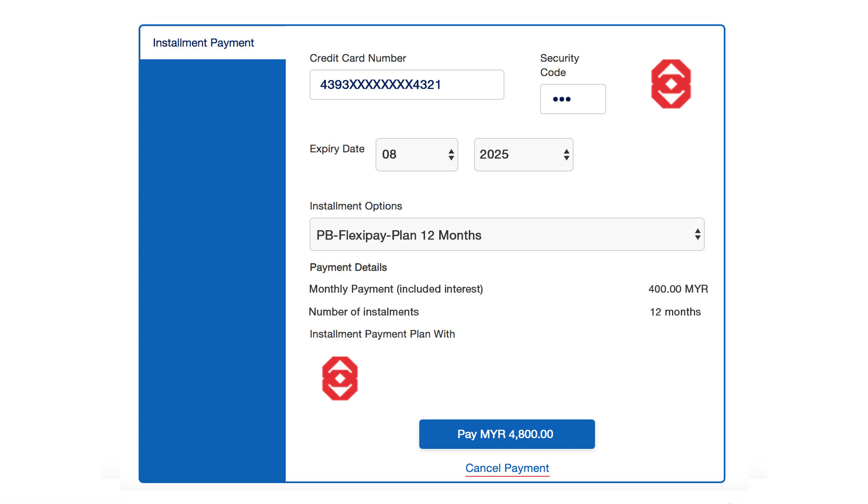Focus the Credit Card Number field
This screenshot has width=868, height=504.
(x=407, y=85)
